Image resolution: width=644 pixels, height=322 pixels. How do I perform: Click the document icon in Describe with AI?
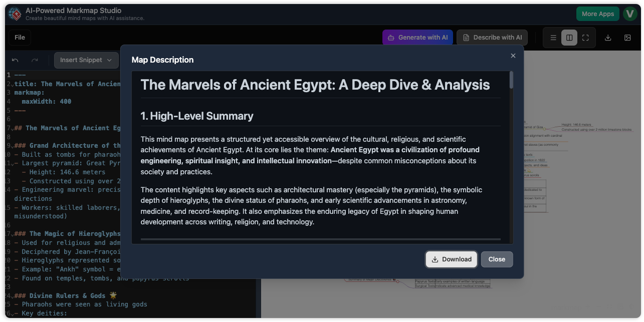pos(466,38)
